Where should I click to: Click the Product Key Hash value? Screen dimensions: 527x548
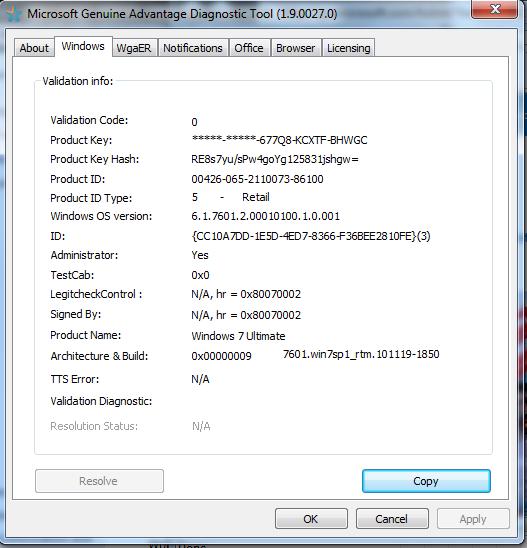[275, 159]
